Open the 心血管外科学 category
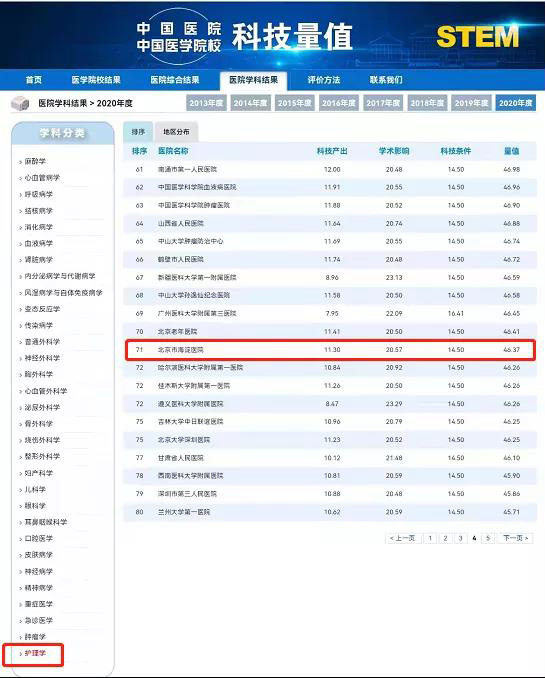545x678 pixels. coord(46,391)
